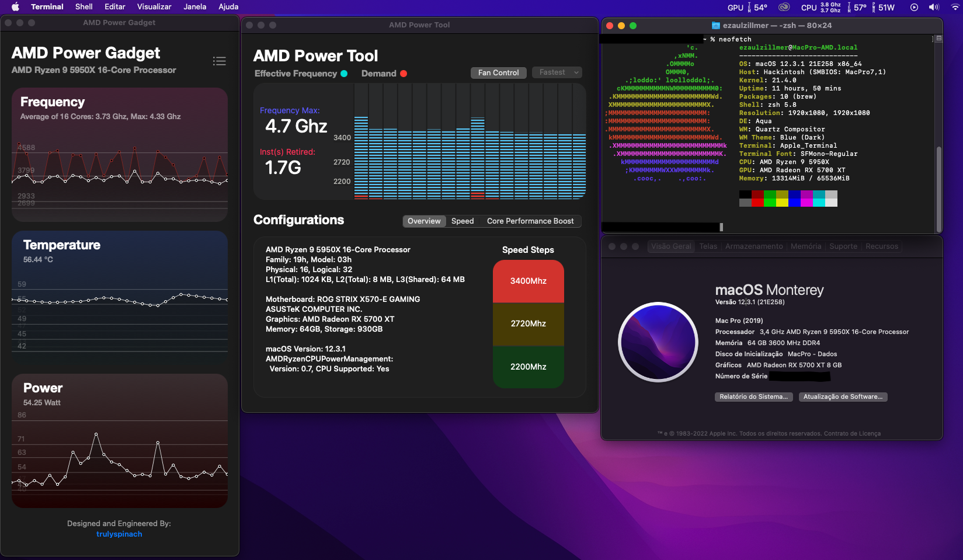This screenshot has height=560, width=963.
Task: Open the Fastest fan speed dropdown
Action: tap(558, 72)
